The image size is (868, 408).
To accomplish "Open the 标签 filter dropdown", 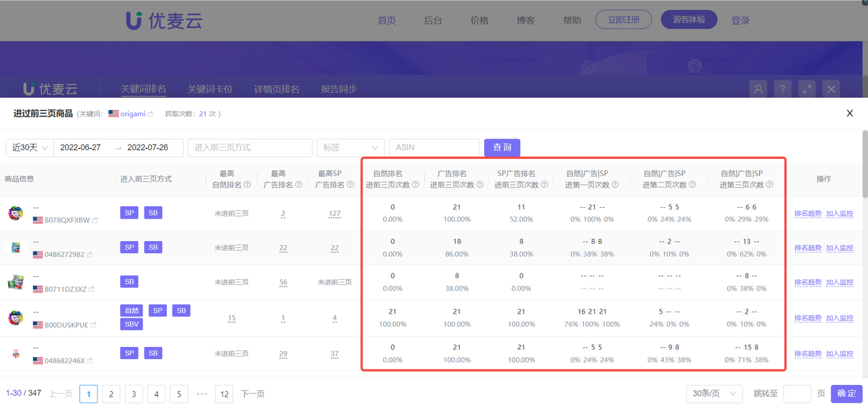I will (350, 147).
